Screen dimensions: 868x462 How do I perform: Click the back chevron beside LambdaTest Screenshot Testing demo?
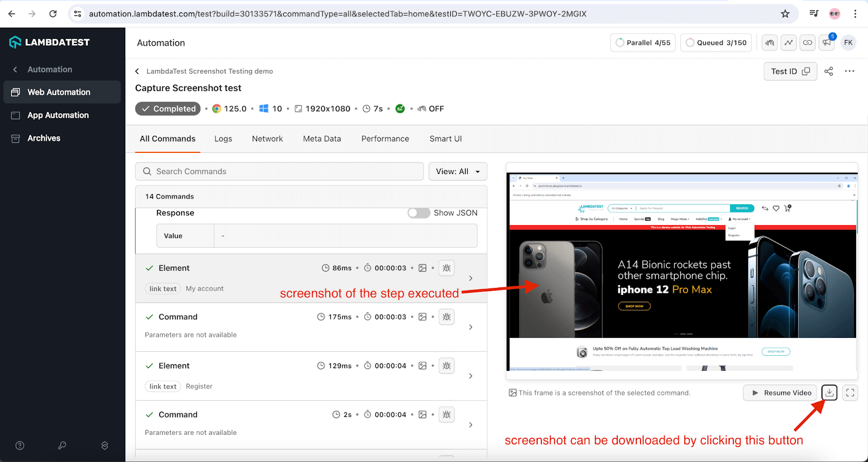[x=137, y=71]
